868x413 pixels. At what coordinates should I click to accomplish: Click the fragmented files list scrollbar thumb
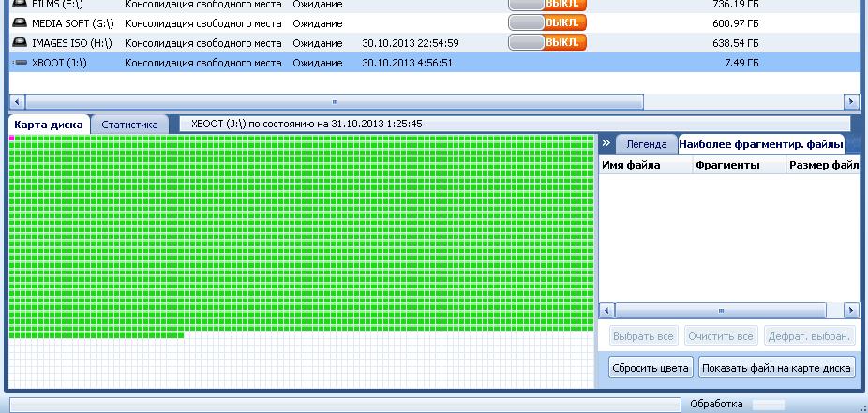[x=721, y=311]
